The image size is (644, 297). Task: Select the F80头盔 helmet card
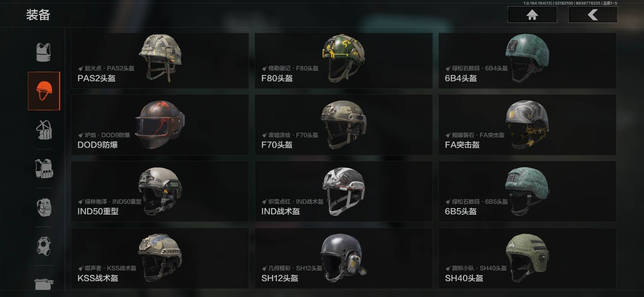(x=343, y=61)
